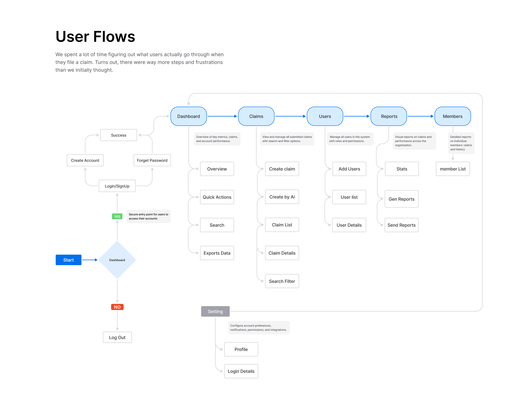Screen dimensions: 532x416
Task: Click the member List box
Action: pos(453,169)
